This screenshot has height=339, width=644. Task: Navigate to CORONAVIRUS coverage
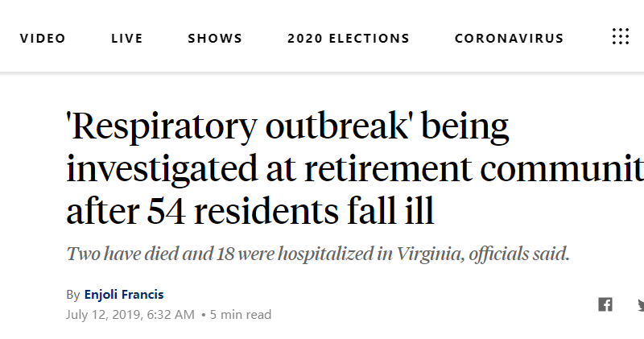[509, 38]
